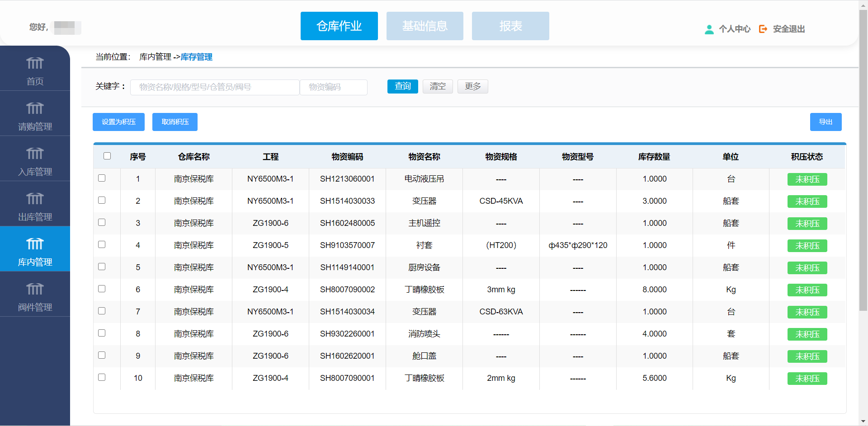Viewport: 868px width, 426px height.
Task: Go to 入库管理 sidebar icon
Action: tap(35, 154)
